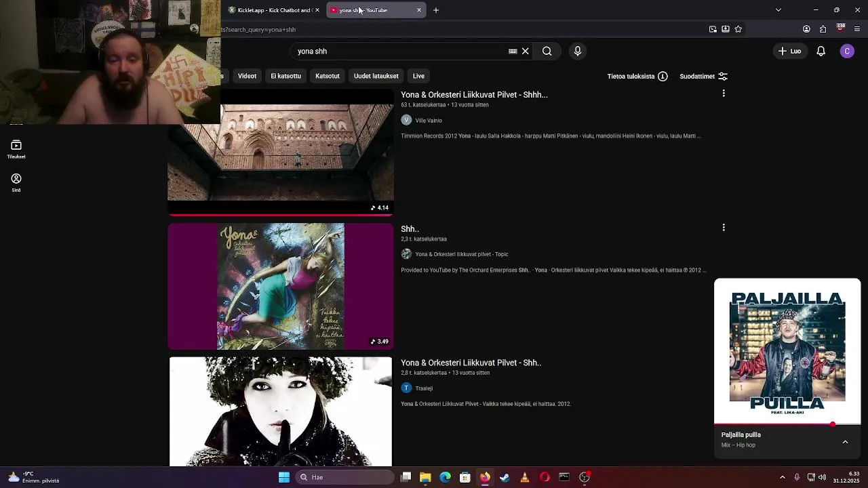Click the Luo create button
The height and width of the screenshot is (488, 868).
790,51
